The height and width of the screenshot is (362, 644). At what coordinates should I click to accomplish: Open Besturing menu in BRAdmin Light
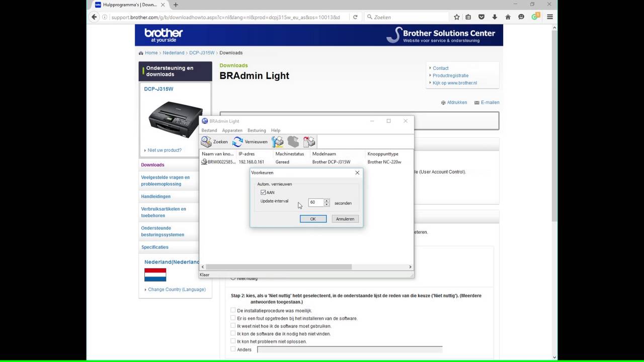257,130
